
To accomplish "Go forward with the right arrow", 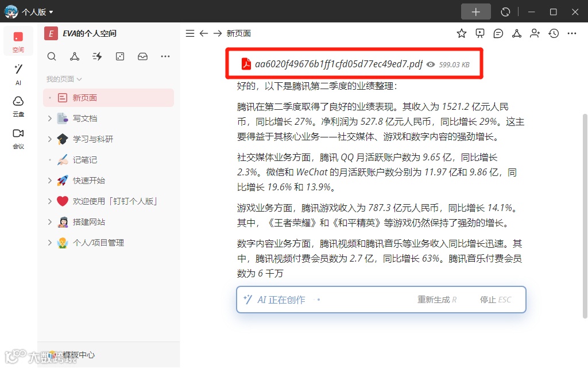I will [218, 33].
